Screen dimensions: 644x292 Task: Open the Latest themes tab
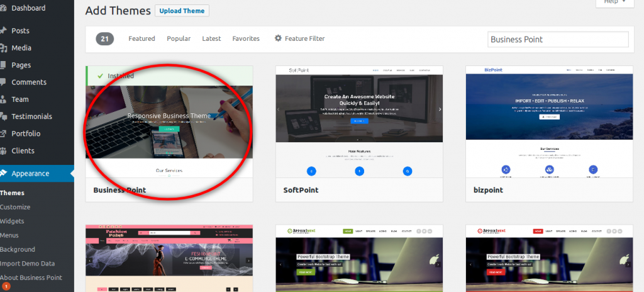pyautogui.click(x=211, y=38)
